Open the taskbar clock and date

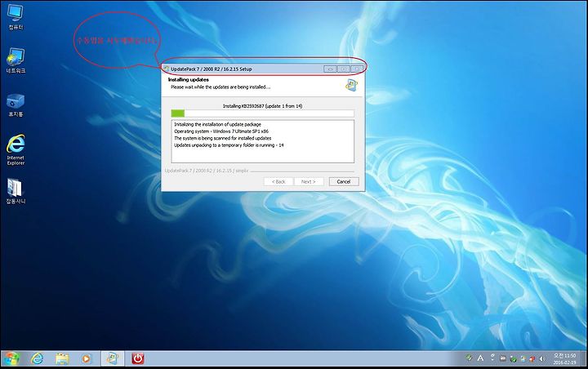pos(564,359)
